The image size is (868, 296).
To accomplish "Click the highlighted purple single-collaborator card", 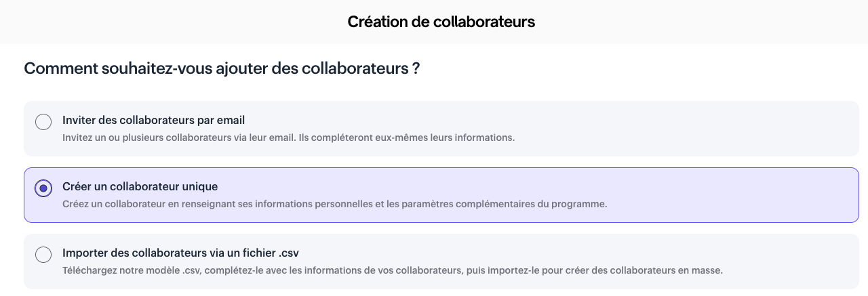I will pyautogui.click(x=441, y=195).
